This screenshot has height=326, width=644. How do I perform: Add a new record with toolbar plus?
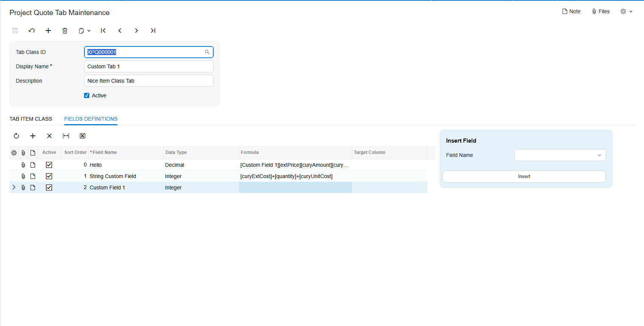(48, 31)
